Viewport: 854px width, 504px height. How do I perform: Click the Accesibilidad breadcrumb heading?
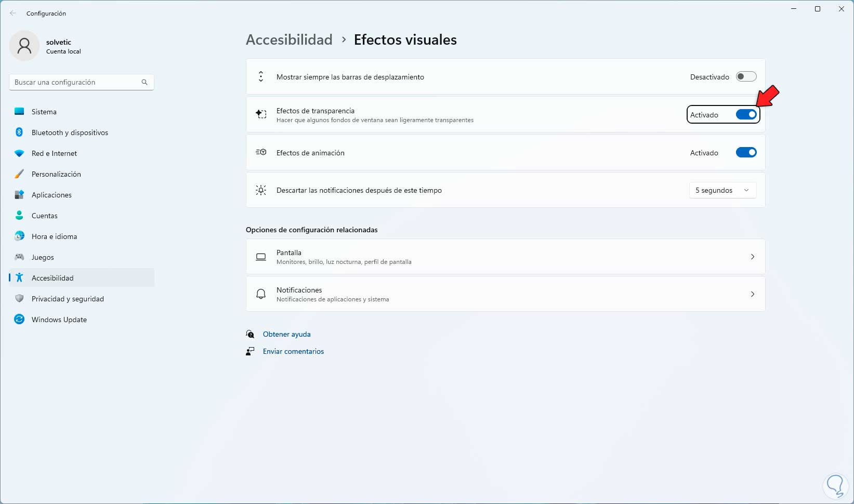click(289, 39)
